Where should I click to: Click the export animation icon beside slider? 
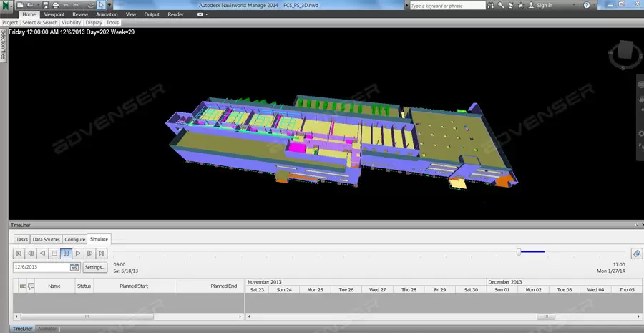(637, 254)
